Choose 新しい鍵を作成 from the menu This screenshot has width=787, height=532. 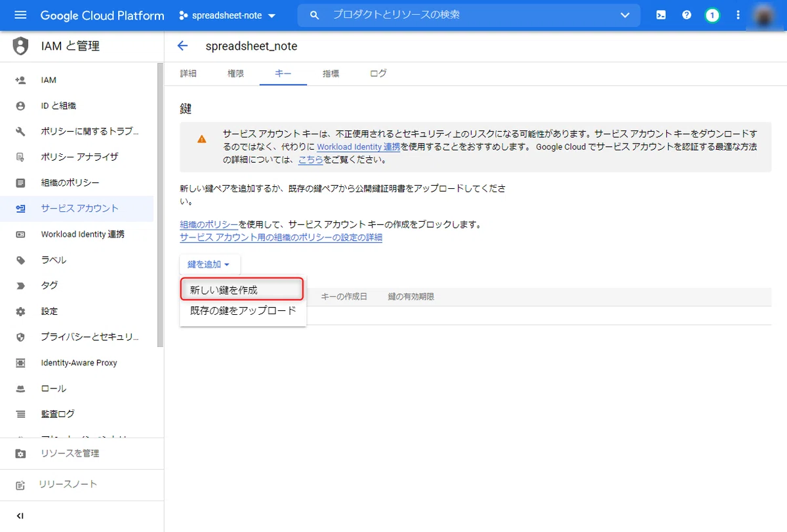point(243,289)
